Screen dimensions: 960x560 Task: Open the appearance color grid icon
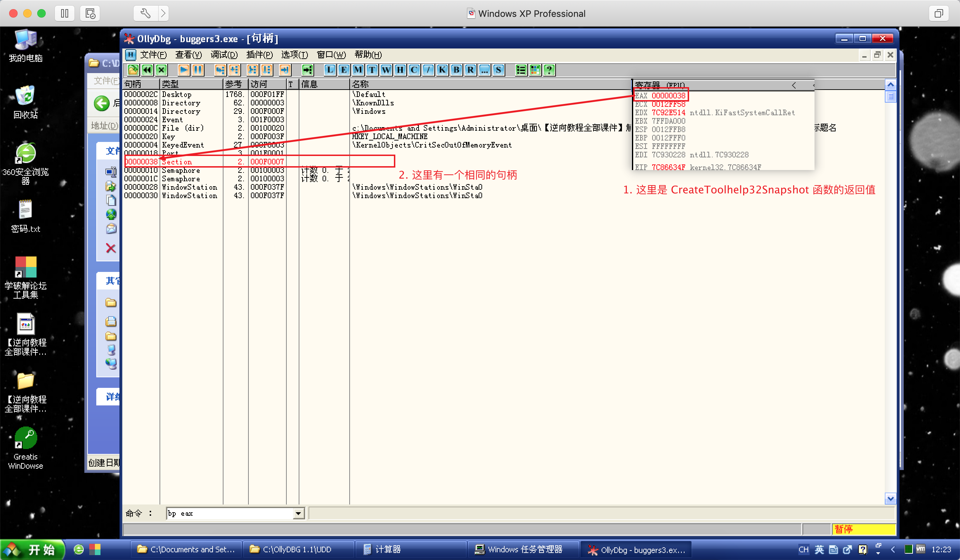(x=535, y=70)
